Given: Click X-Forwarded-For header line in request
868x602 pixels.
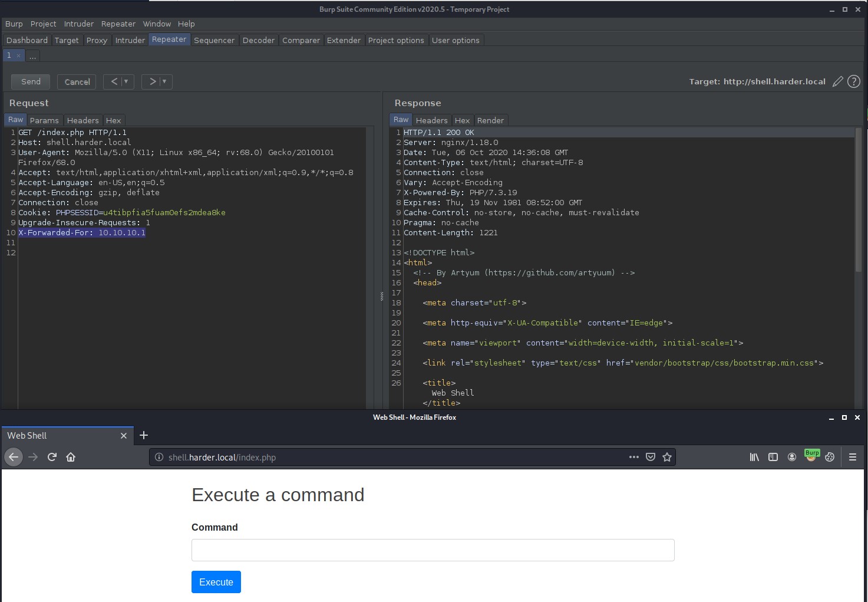Looking at the screenshot, I should point(82,233).
